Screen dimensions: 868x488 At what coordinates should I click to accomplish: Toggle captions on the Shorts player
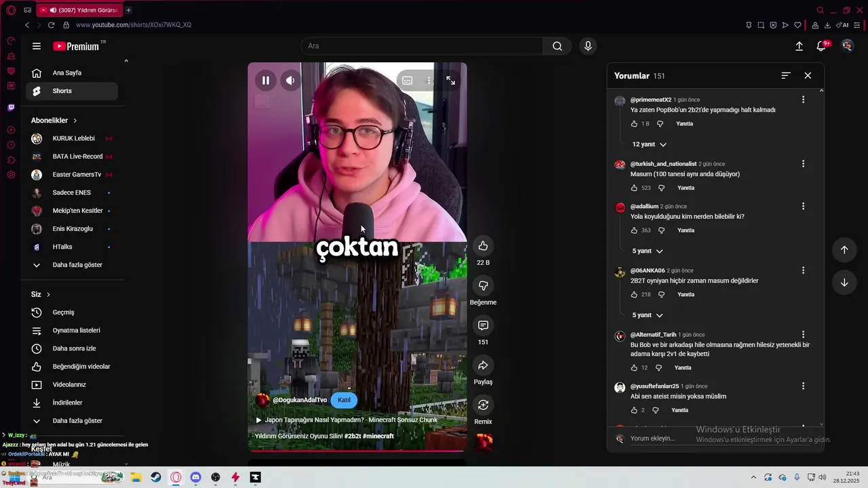click(407, 81)
